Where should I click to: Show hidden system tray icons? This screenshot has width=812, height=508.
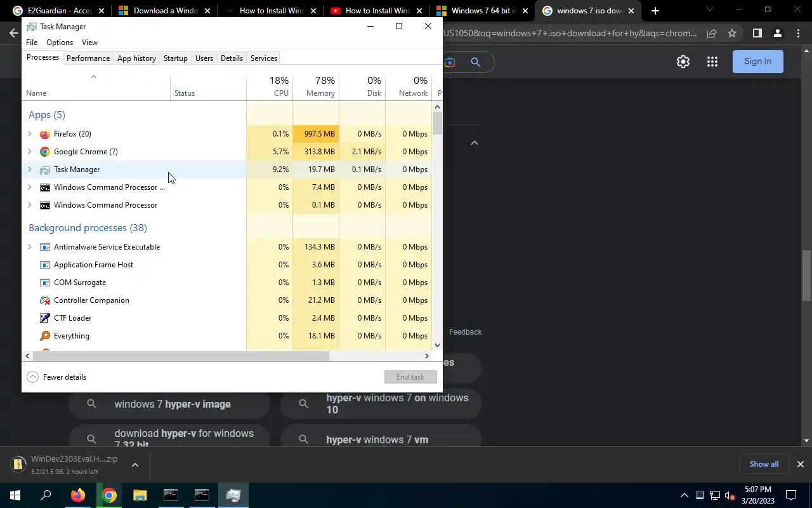(x=684, y=495)
